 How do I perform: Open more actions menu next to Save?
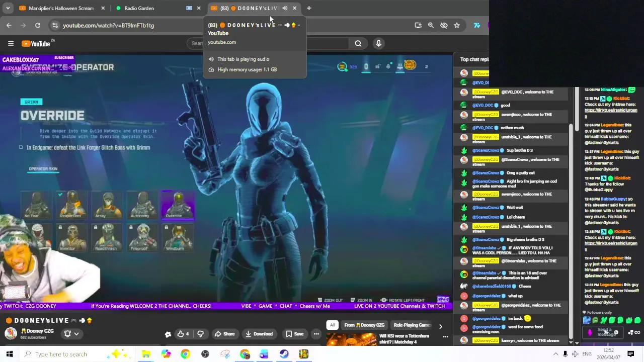coord(316,334)
